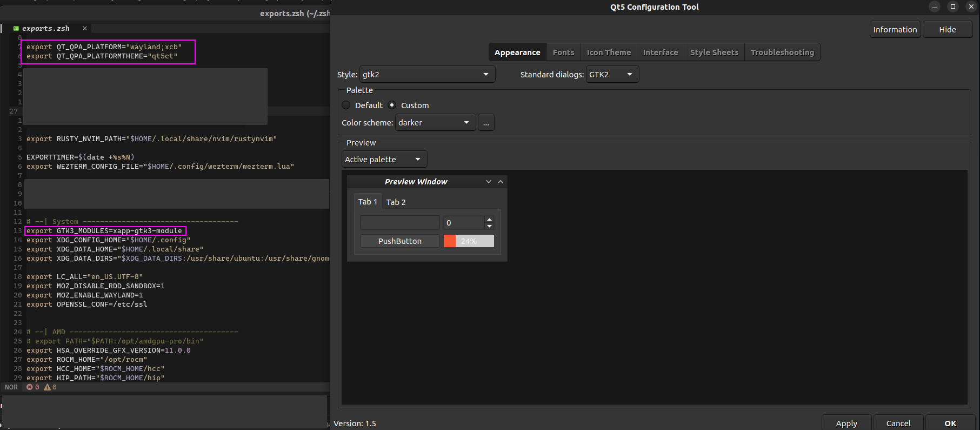Decrease the preview spinbox value

pyautogui.click(x=489, y=226)
